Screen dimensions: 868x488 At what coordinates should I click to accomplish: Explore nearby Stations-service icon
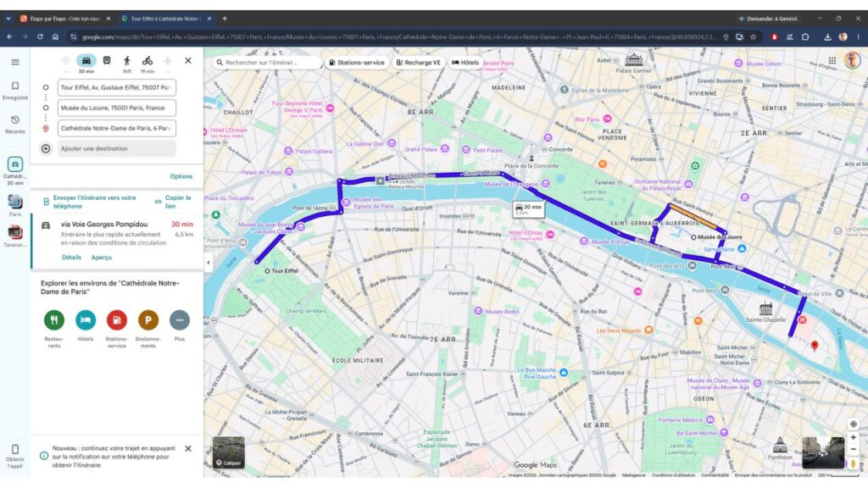(117, 319)
